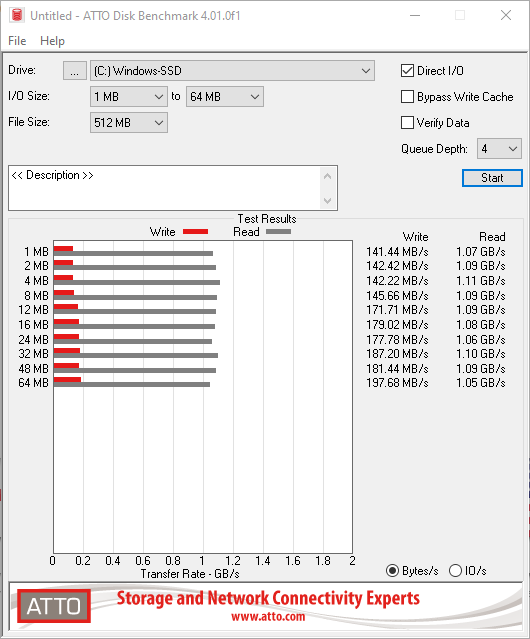Open the Drive selection dropdown
Screen dimensions: 530x639
[x=232, y=71]
